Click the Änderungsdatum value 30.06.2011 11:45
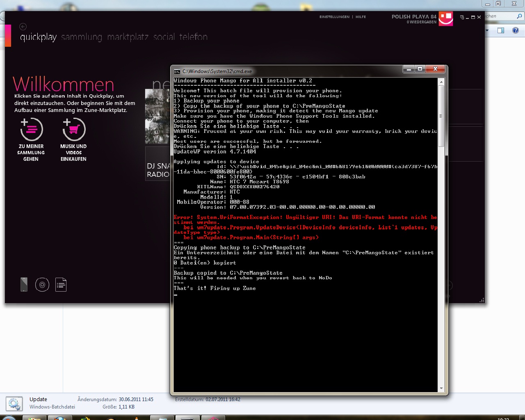Screen dimensions: 525x420 click(136, 399)
